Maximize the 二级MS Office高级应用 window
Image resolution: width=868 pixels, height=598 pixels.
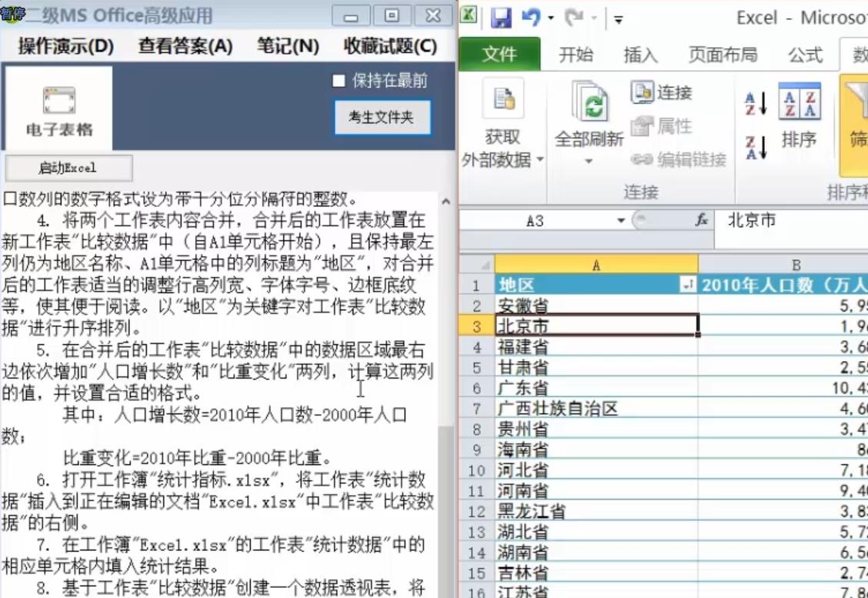[392, 16]
